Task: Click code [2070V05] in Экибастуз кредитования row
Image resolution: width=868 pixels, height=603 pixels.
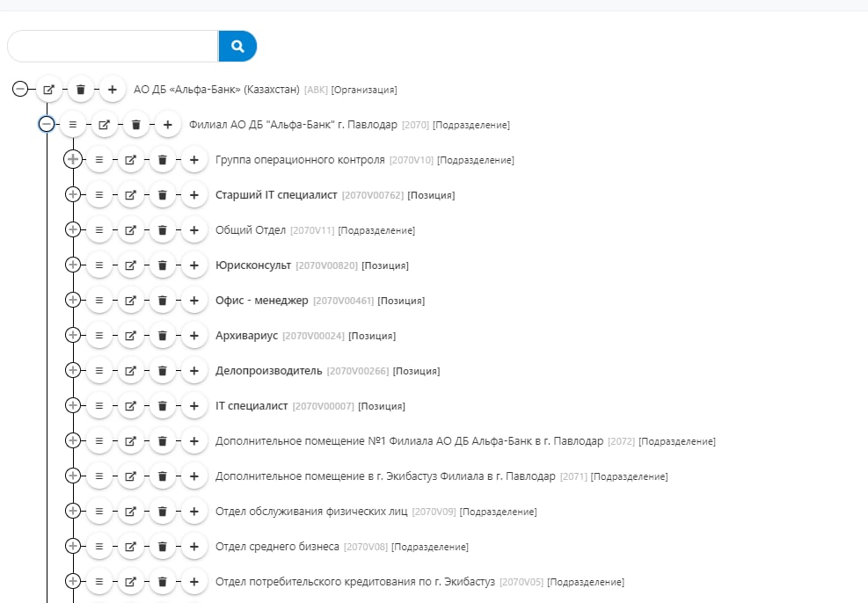Action: [x=522, y=582]
